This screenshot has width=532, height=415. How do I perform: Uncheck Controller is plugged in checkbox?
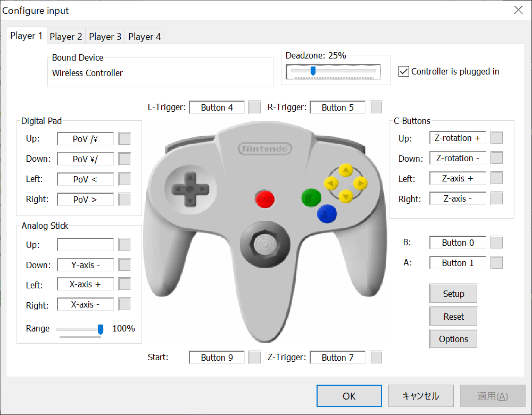[403, 72]
